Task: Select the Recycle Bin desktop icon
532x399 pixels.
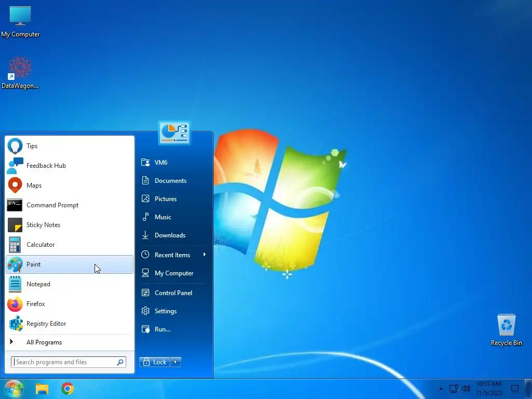Action: [506, 330]
